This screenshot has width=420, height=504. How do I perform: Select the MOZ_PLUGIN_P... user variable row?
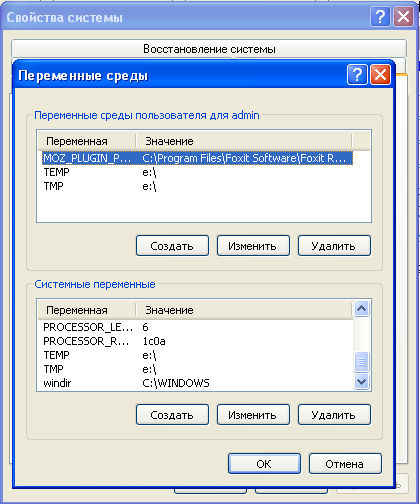pos(197,158)
